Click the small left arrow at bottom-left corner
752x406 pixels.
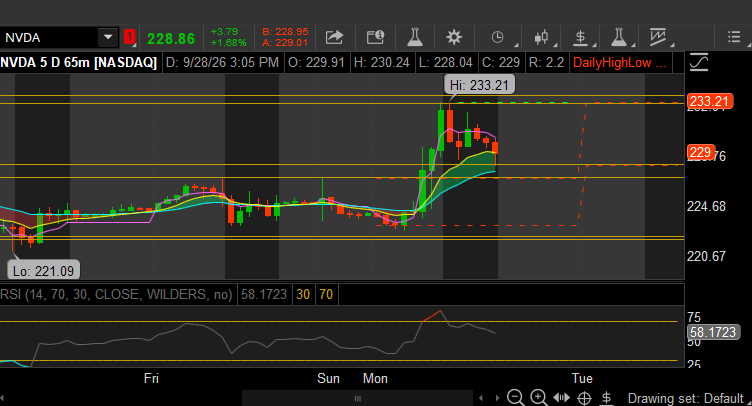[x=2, y=398]
